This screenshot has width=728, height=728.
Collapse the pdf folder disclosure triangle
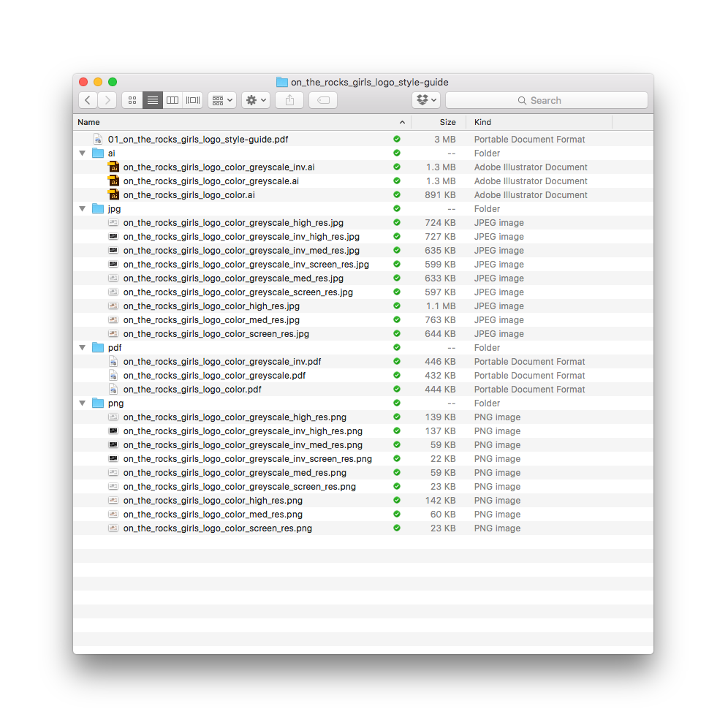coord(83,348)
